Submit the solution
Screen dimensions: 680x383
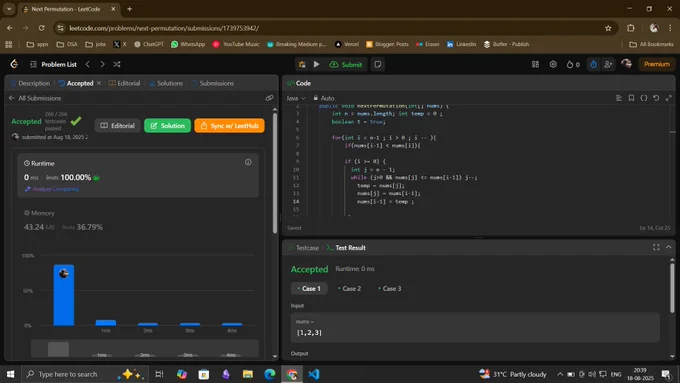click(x=346, y=64)
